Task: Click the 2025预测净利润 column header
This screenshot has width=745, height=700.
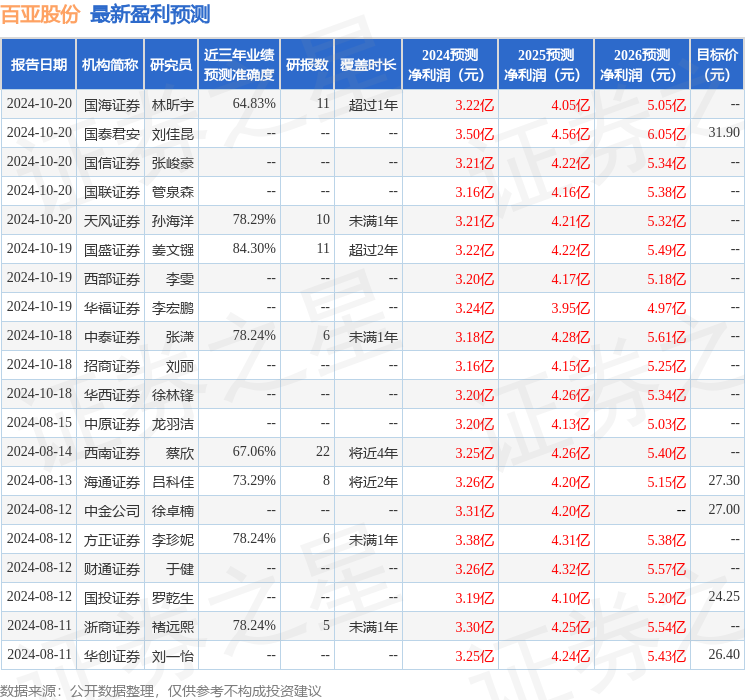Action: (546, 65)
